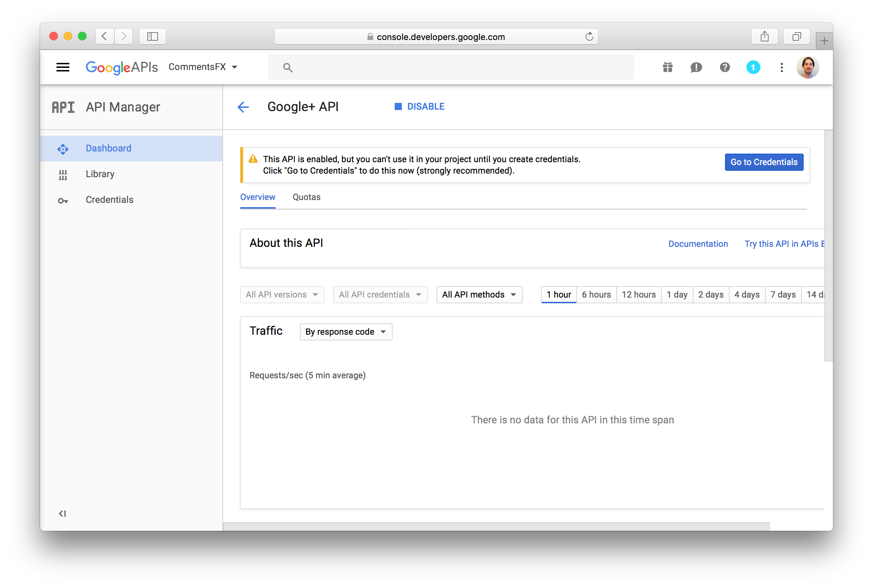Expand the All API credentials dropdown

click(379, 294)
